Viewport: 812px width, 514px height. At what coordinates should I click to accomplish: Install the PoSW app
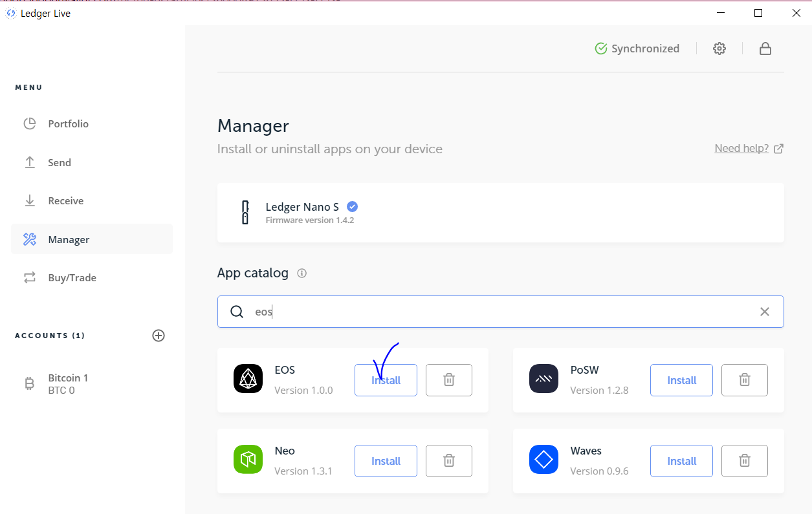click(681, 380)
